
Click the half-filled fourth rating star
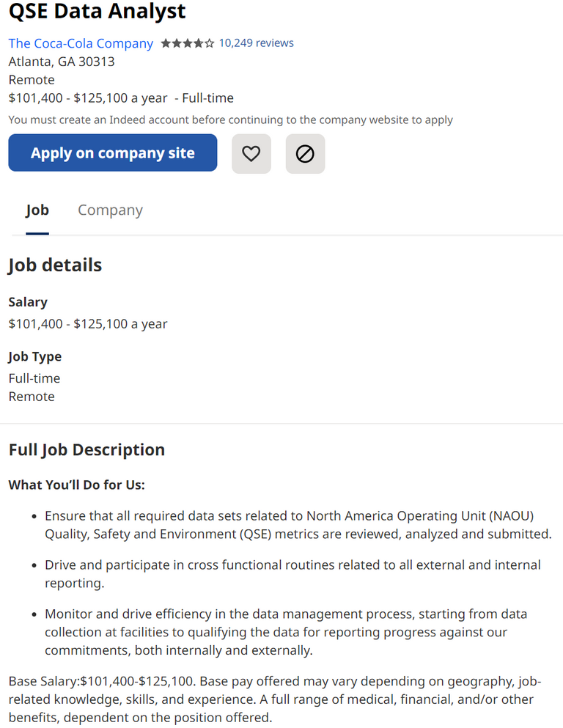pyautogui.click(x=196, y=43)
